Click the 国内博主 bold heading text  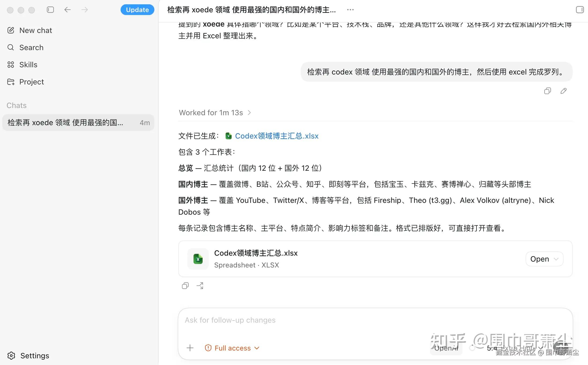(193, 184)
